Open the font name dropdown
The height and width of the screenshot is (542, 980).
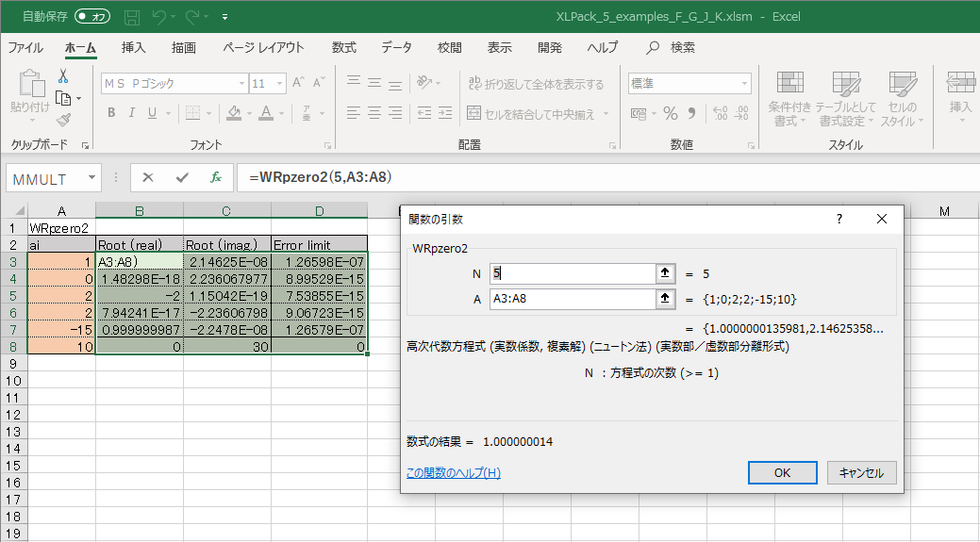[x=241, y=84]
